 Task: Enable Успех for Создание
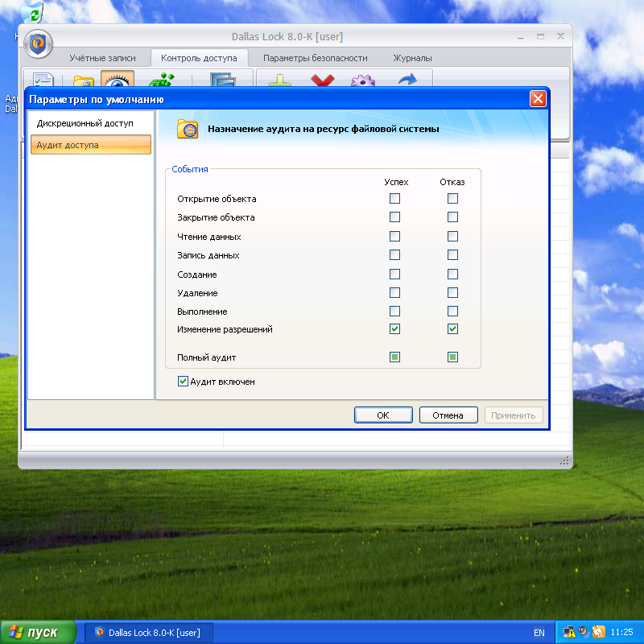pyautogui.click(x=394, y=274)
